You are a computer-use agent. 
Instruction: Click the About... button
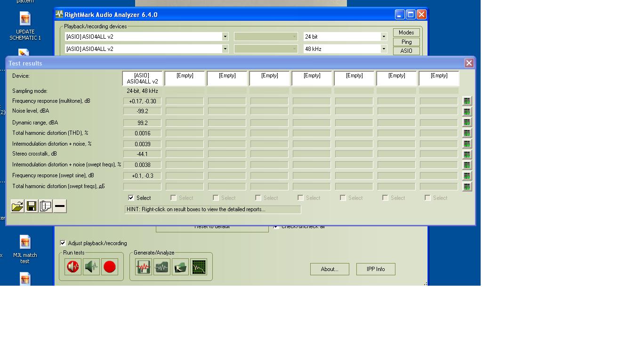point(330,269)
